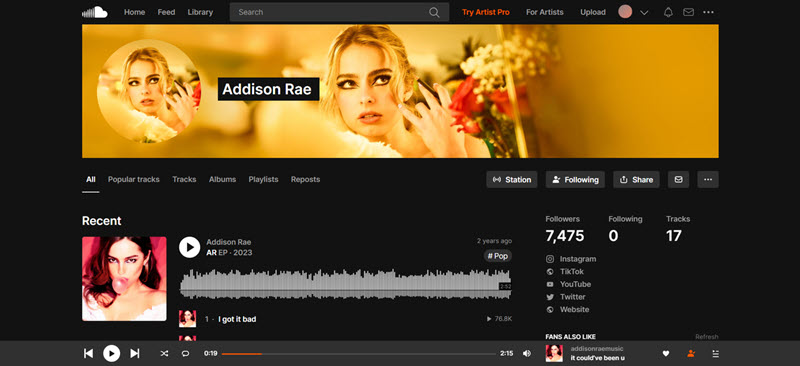The image size is (800, 366).
Task: Go back to the previous track
Action: point(88,353)
